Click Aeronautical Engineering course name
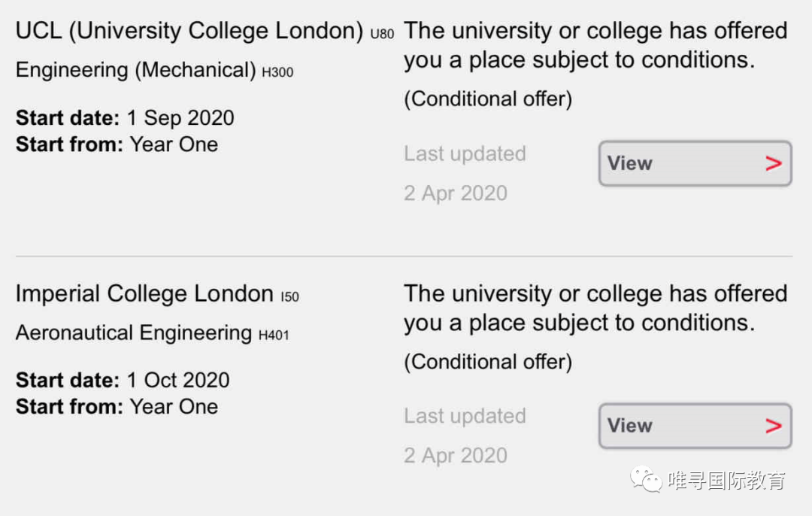The width and height of the screenshot is (812, 516). (134, 332)
